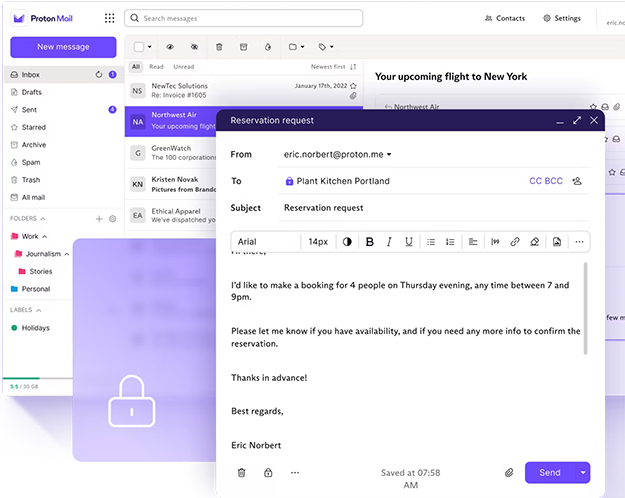Mark as spam using the flame icon
The image size is (625, 498).
point(268,47)
